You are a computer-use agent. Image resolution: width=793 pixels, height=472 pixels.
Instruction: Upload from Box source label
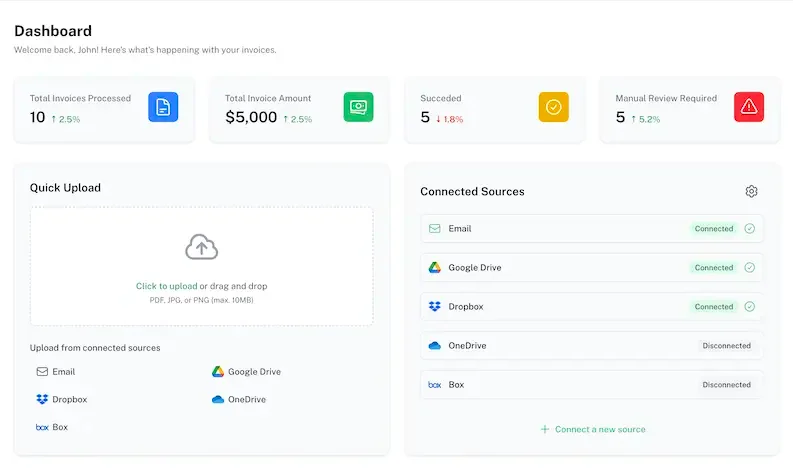coord(60,427)
